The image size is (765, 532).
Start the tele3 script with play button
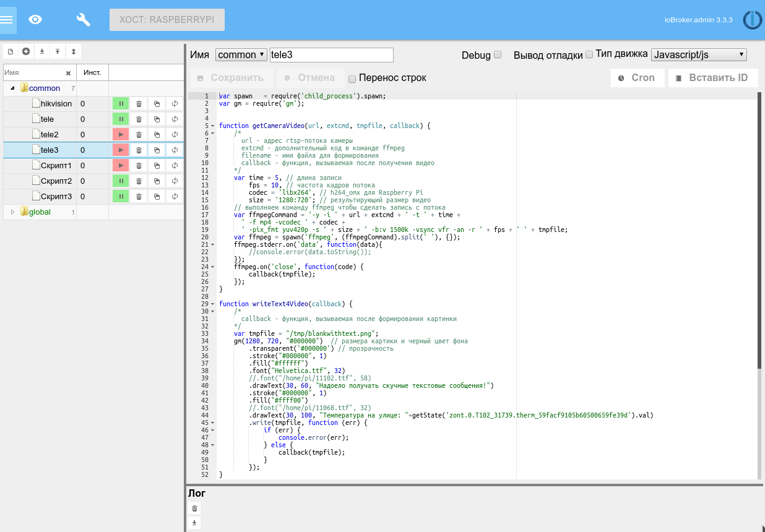(121, 150)
